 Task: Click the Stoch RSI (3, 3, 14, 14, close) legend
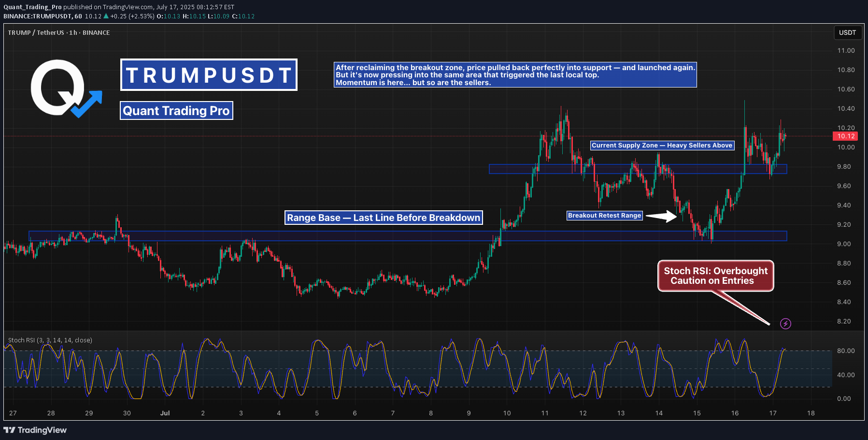(x=50, y=340)
